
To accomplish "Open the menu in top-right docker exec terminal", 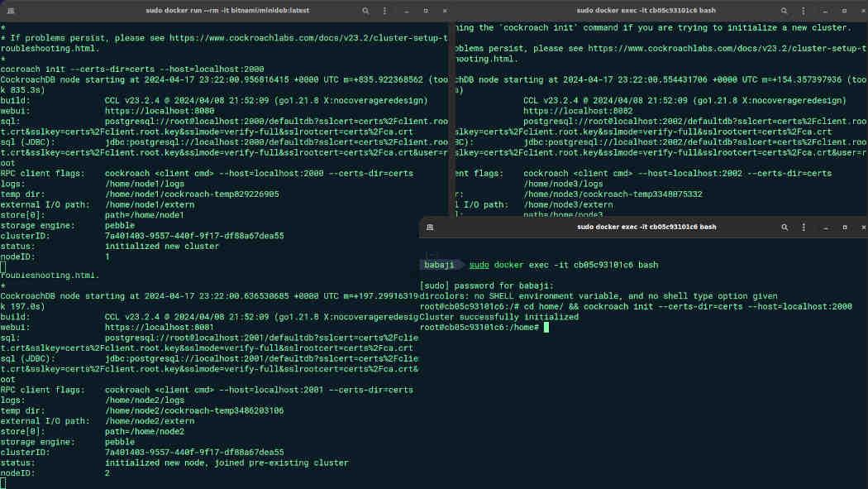I will (x=804, y=11).
